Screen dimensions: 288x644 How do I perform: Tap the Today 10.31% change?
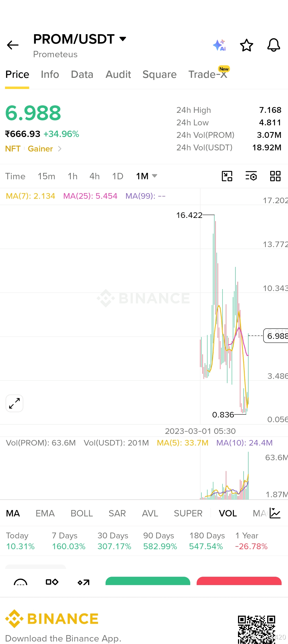(20, 541)
